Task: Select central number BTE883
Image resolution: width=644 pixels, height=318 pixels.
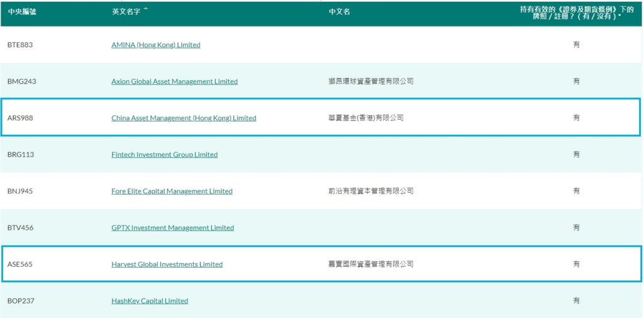Action: [x=20, y=45]
